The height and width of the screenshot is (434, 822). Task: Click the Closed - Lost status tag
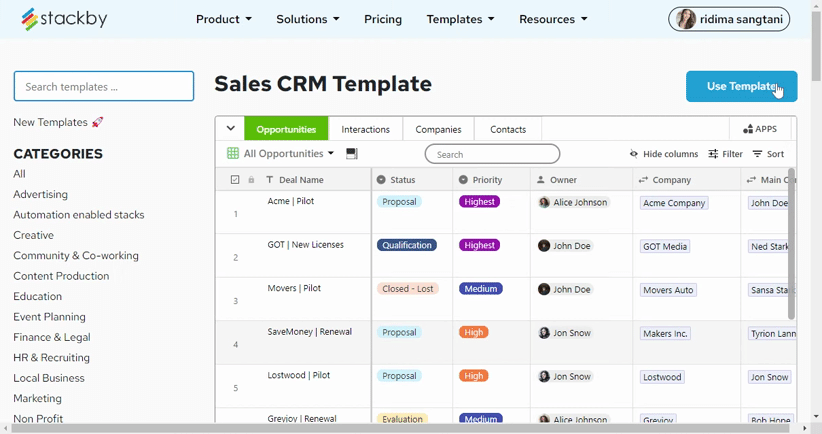pos(408,289)
